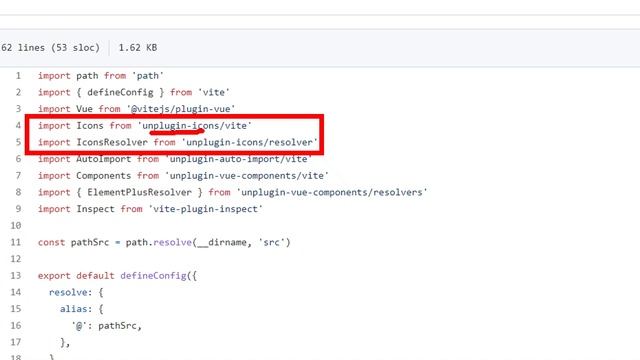Click the "'@': pathSrc," entry on line 16
Image resolution: width=640 pixels, height=360 pixels.
click(106, 326)
